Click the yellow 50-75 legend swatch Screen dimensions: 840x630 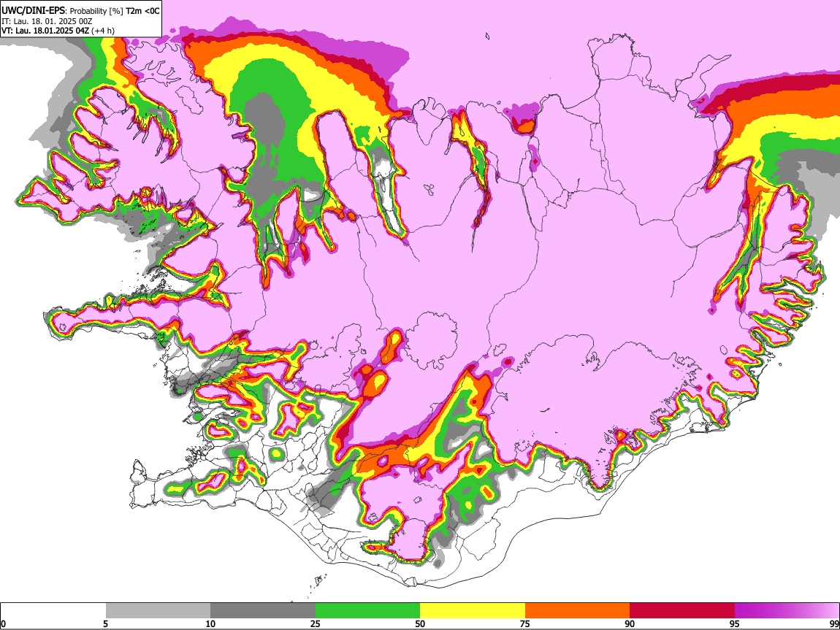pyautogui.click(x=473, y=611)
